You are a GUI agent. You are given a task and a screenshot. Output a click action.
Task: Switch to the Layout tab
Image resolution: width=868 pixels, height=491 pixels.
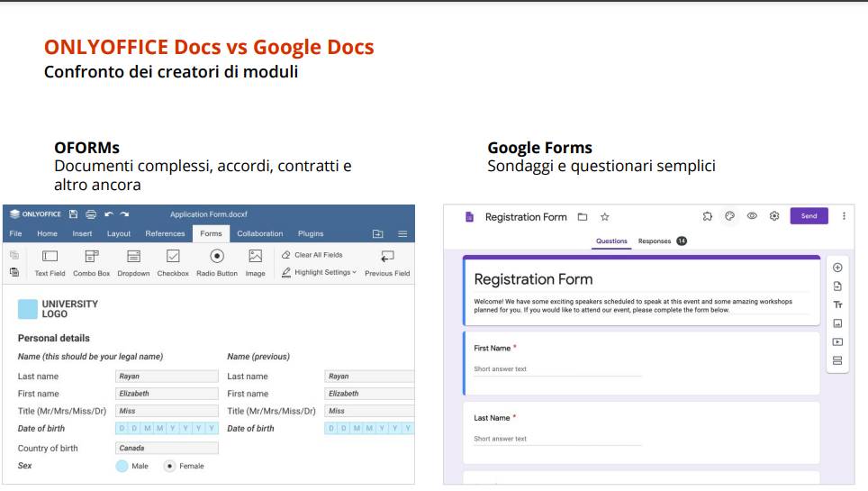(x=119, y=233)
